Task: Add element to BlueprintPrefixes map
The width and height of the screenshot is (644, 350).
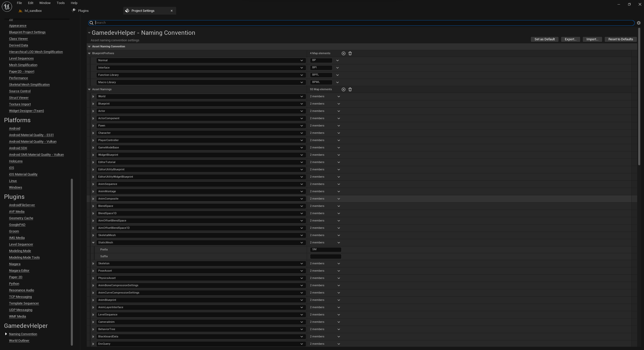Action: (343, 53)
